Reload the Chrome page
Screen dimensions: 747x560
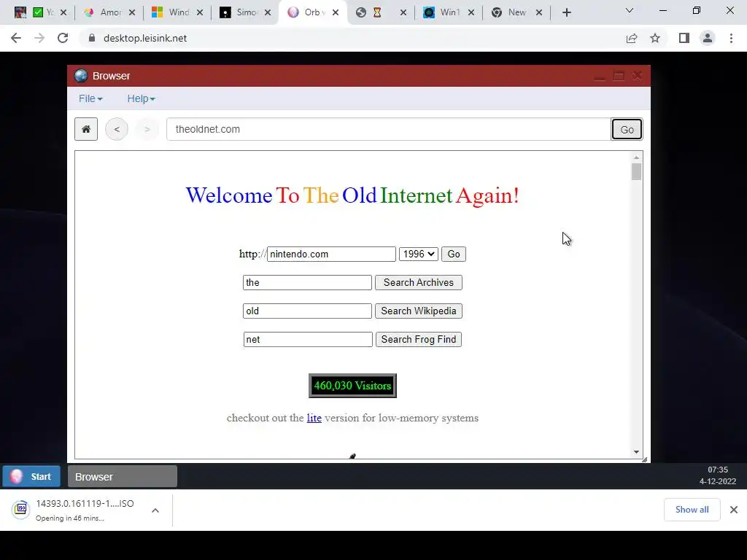[x=63, y=38]
